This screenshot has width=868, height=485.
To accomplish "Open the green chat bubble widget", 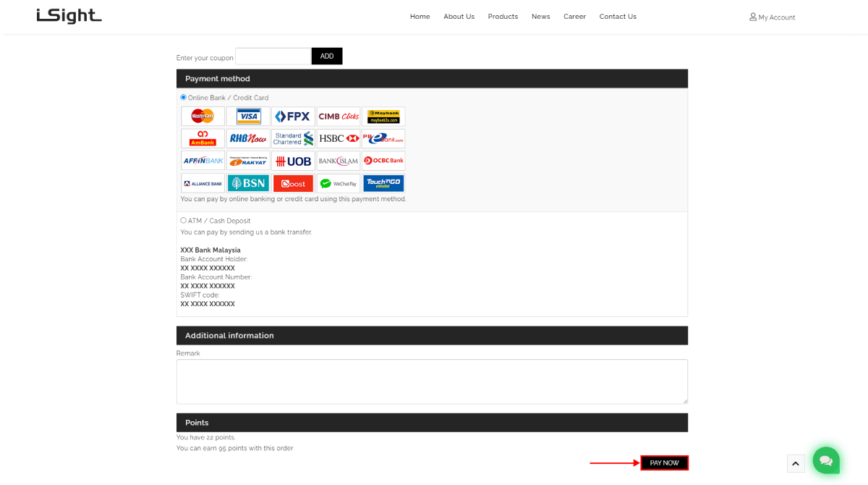I will [x=826, y=460].
